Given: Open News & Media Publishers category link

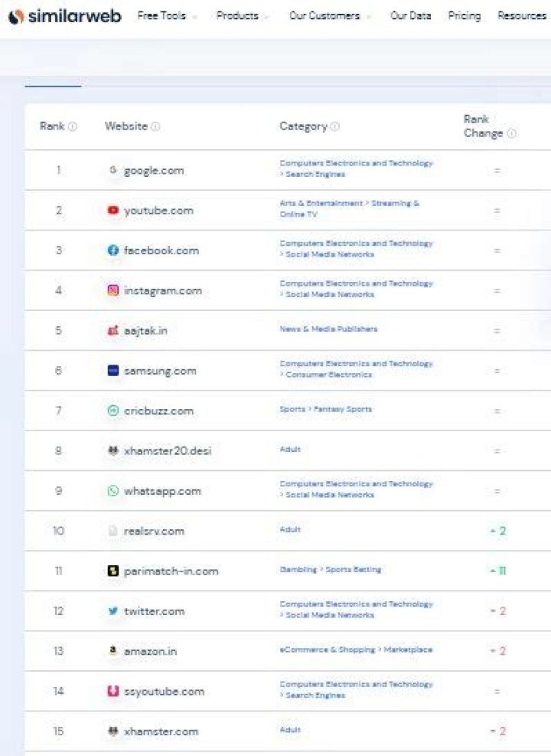Looking at the screenshot, I should coord(328,329).
